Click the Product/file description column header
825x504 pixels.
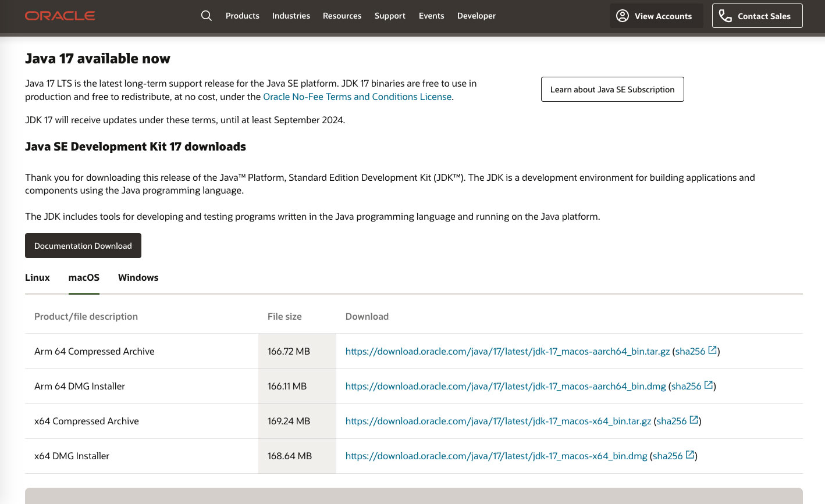coord(86,316)
